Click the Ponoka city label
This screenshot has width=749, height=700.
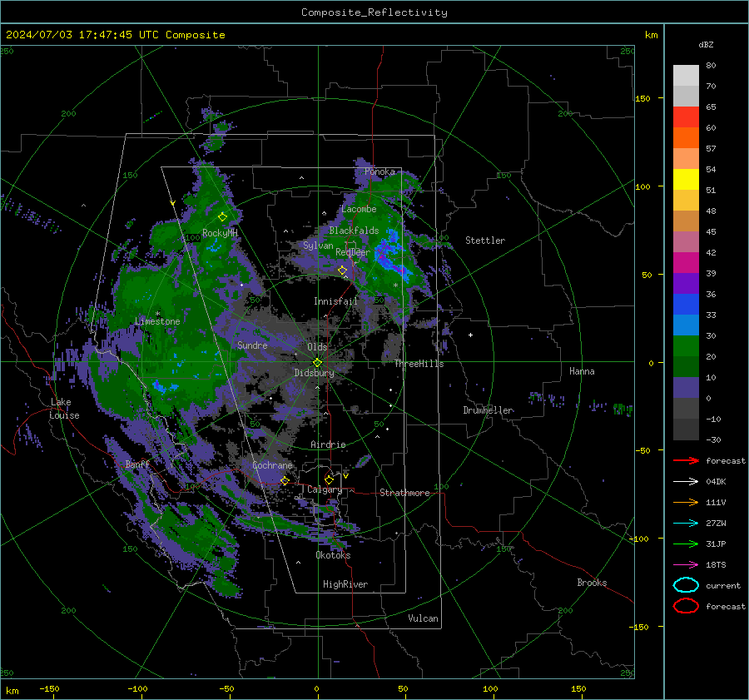click(x=379, y=171)
